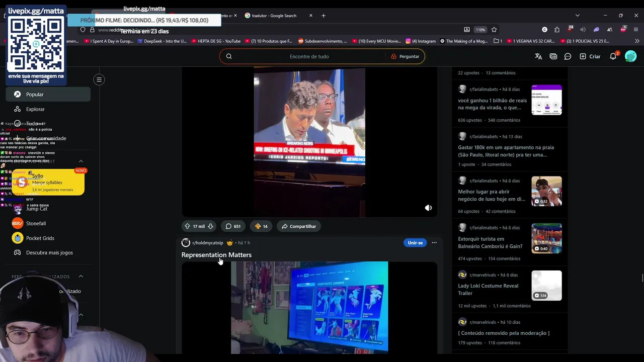Image resolution: width=644 pixels, height=362 pixels.
Task: Open a new browser tab
Action: pos(324,16)
